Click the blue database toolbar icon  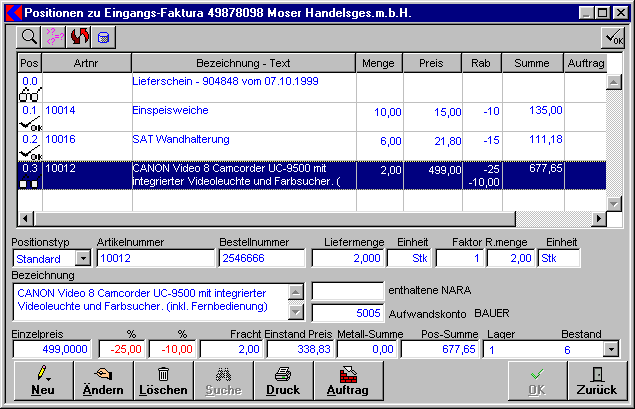tap(102, 36)
